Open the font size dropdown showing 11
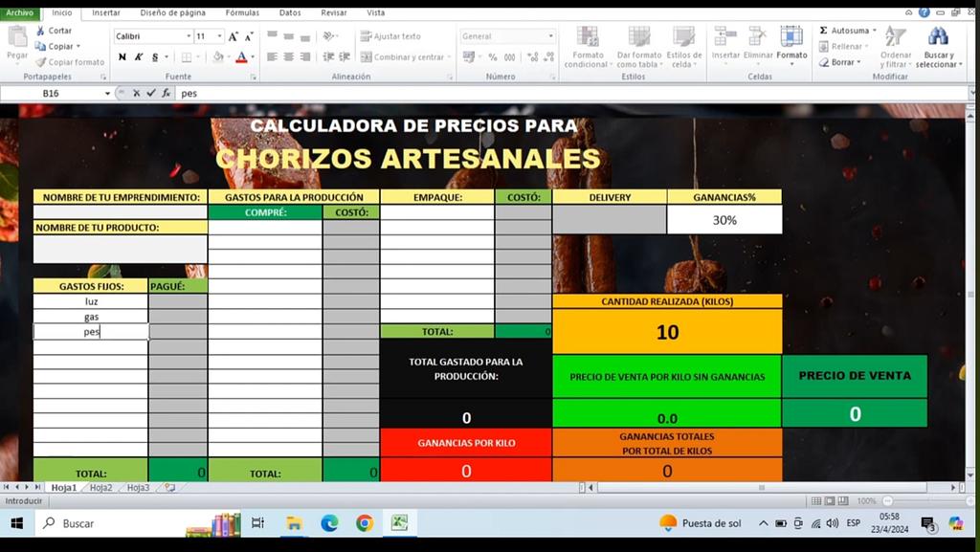This screenshot has width=980, height=552. coord(219,35)
